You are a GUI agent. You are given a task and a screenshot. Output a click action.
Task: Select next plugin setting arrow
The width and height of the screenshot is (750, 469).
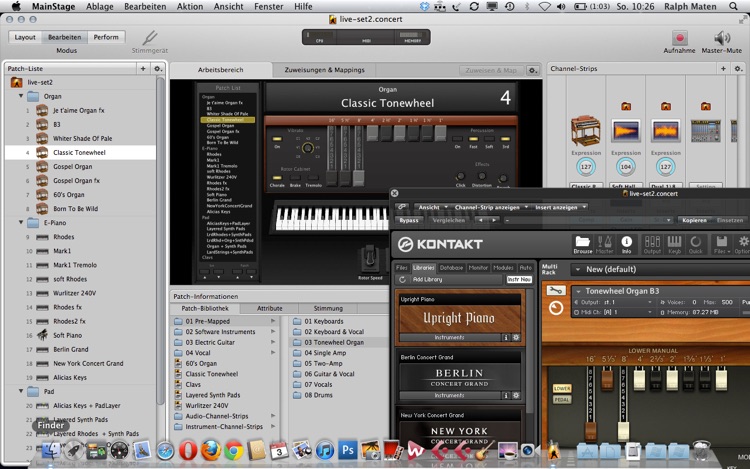[494, 220]
